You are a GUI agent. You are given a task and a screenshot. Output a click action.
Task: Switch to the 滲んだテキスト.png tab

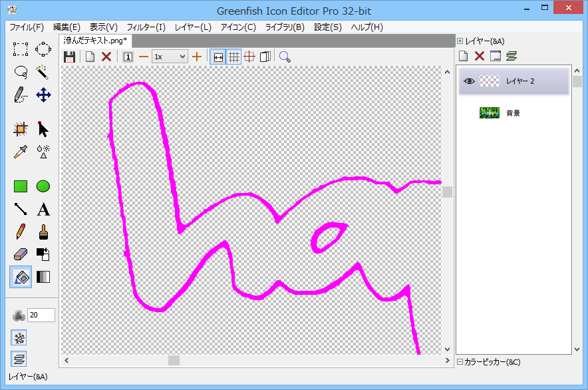pos(95,41)
